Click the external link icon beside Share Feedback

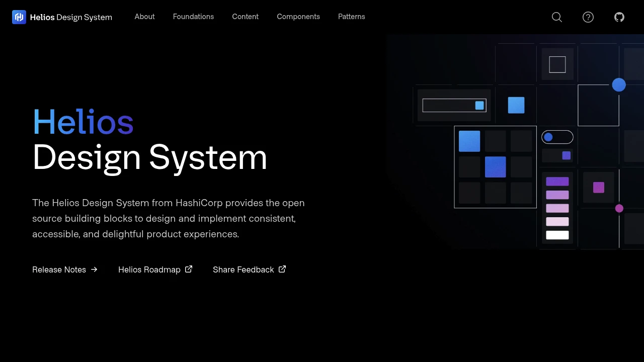[x=282, y=269]
